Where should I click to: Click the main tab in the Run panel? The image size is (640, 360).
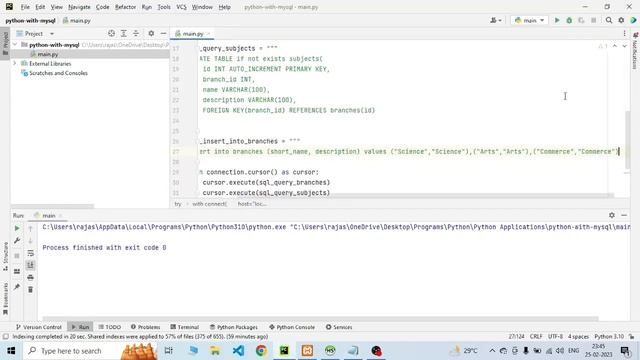48,216
